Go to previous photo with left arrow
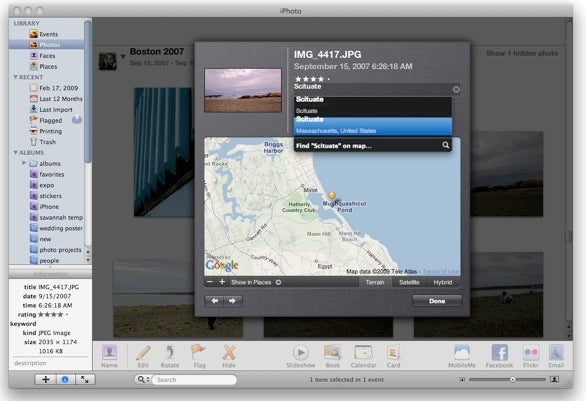 [x=215, y=300]
